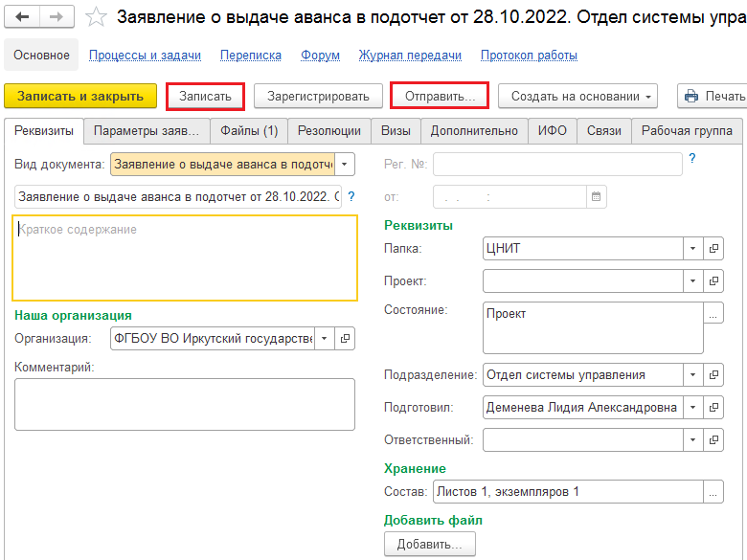The width and height of the screenshot is (747, 560).
Task: Open calendar picker next to date field
Action: click(596, 196)
